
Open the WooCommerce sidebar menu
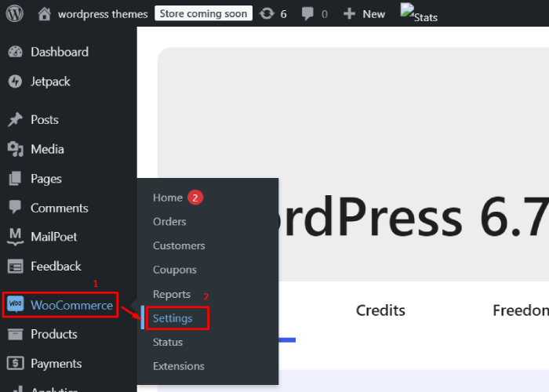pos(71,305)
